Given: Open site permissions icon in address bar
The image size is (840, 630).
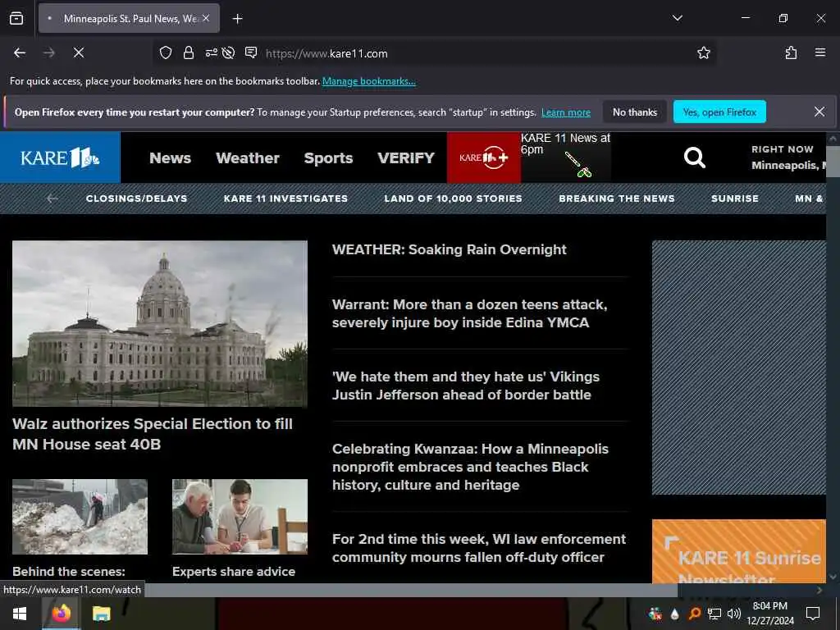Looking at the screenshot, I should [211, 52].
